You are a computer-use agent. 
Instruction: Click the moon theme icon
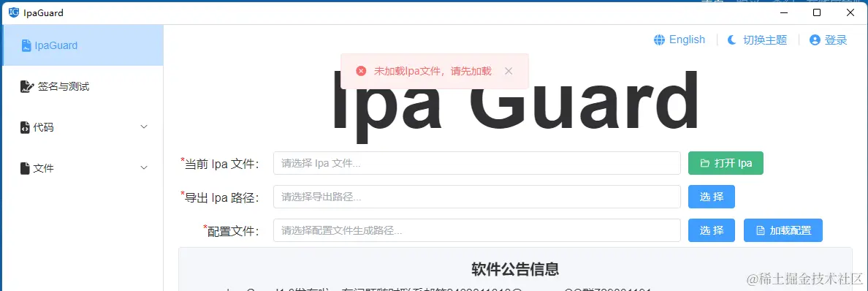click(x=732, y=40)
